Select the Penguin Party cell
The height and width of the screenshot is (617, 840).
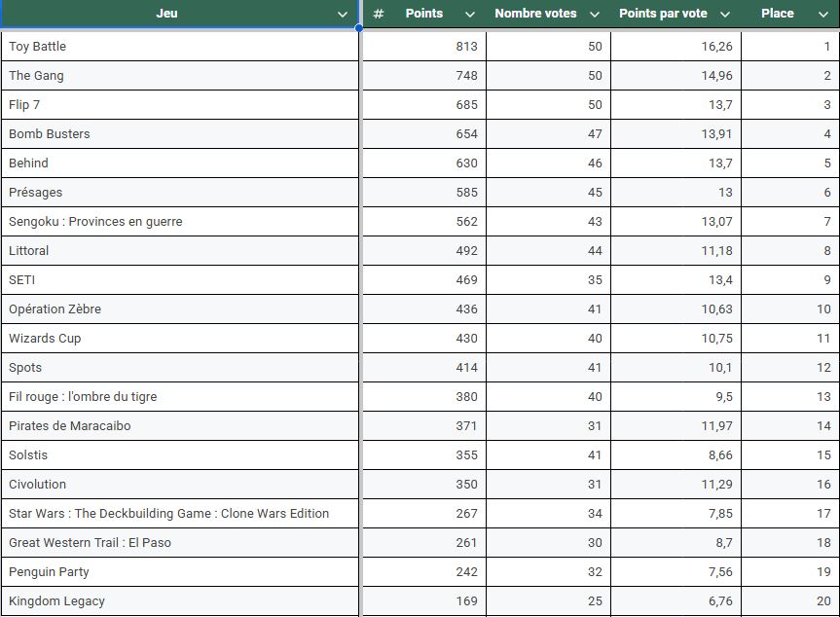click(180, 571)
